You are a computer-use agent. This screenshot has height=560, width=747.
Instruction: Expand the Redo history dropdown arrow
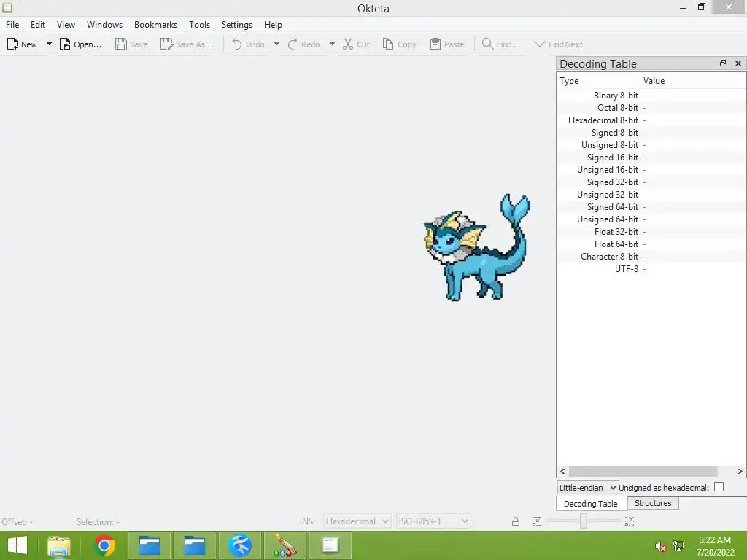point(332,44)
